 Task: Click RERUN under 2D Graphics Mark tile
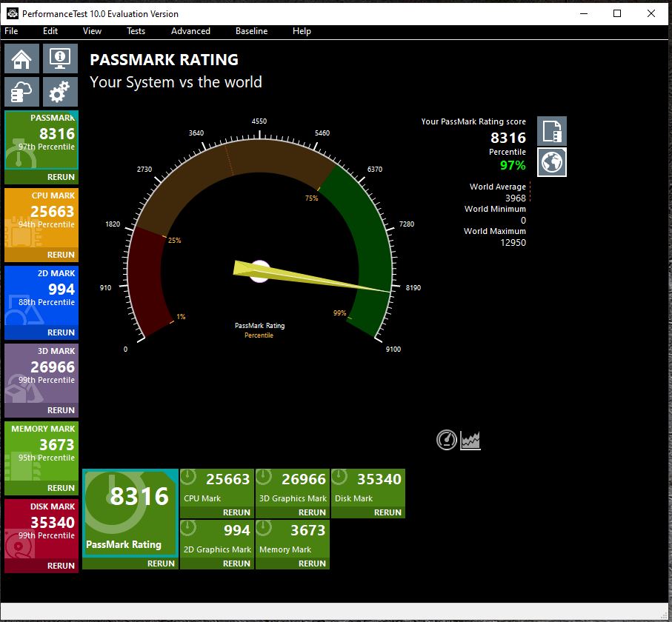(x=236, y=564)
